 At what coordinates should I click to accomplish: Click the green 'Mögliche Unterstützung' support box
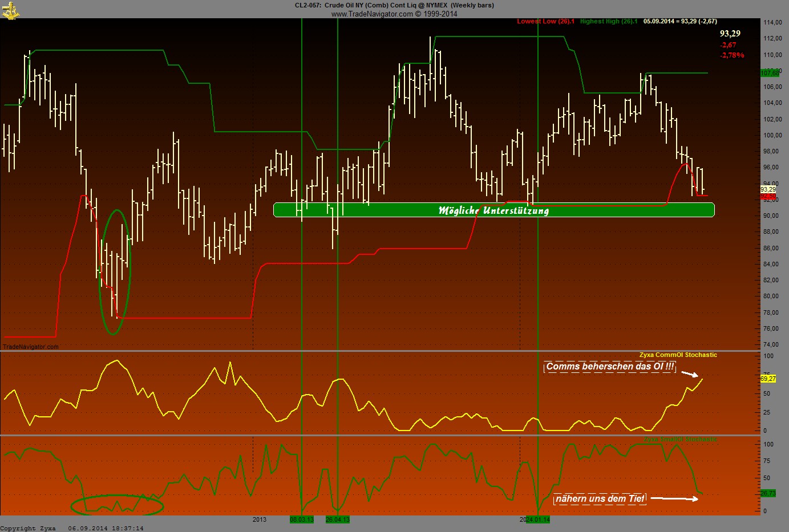tap(493, 210)
